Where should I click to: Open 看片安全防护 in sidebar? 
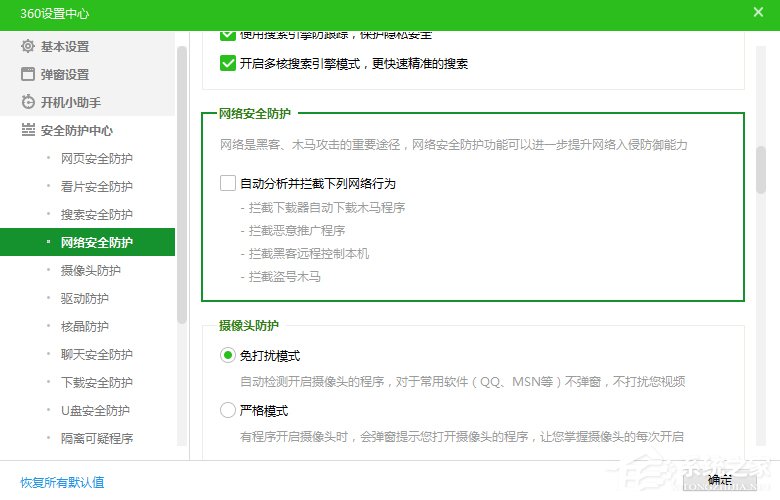coord(96,187)
